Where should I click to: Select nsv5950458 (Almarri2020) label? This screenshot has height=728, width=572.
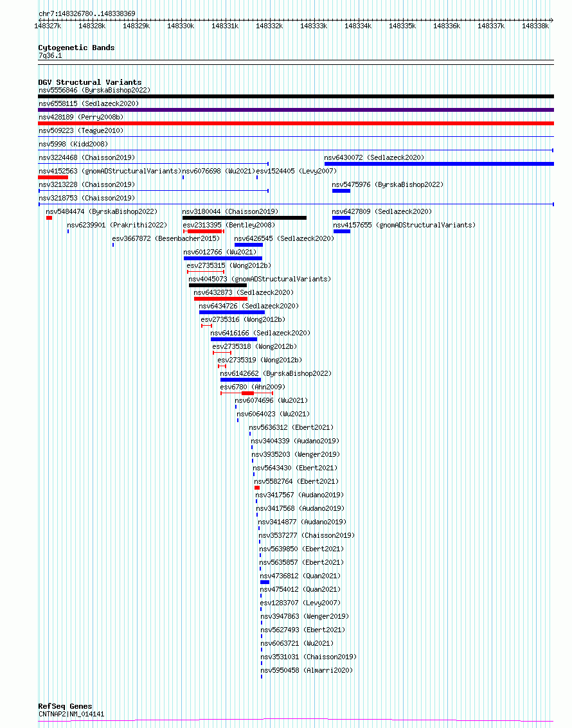point(307,670)
